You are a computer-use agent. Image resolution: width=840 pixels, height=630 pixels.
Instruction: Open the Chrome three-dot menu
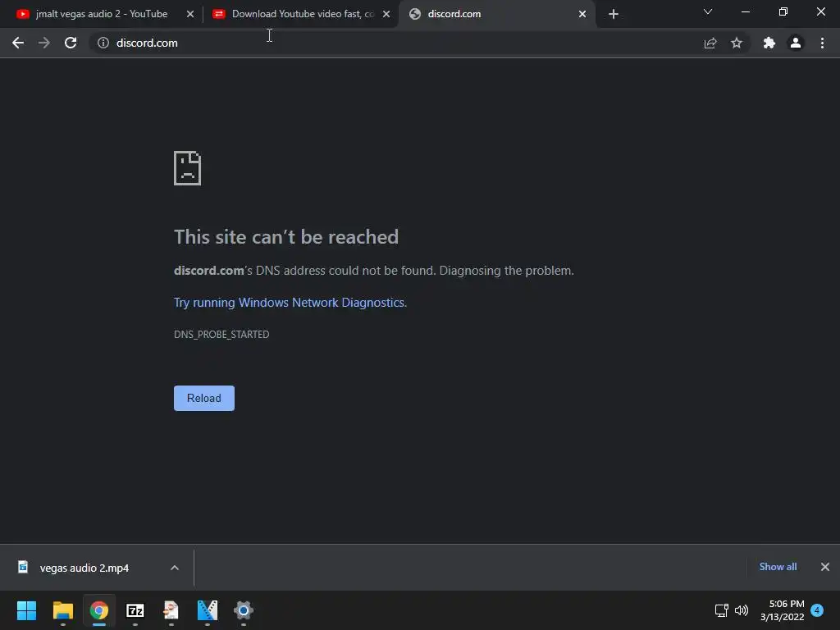[822, 43]
